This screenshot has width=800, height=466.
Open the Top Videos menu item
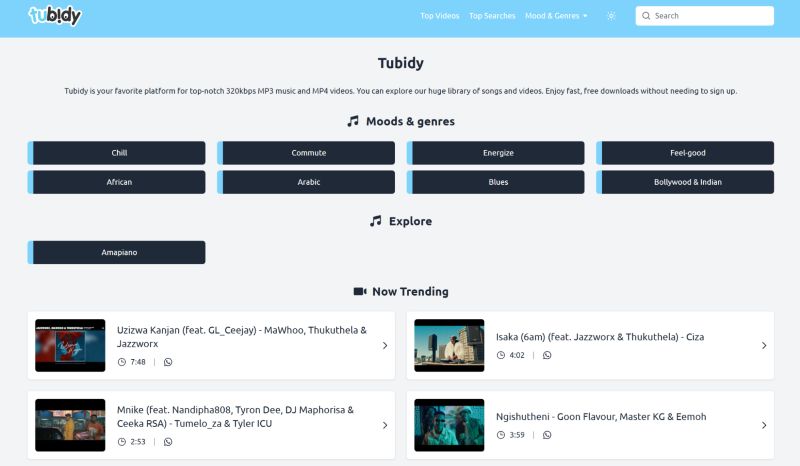[x=440, y=16]
